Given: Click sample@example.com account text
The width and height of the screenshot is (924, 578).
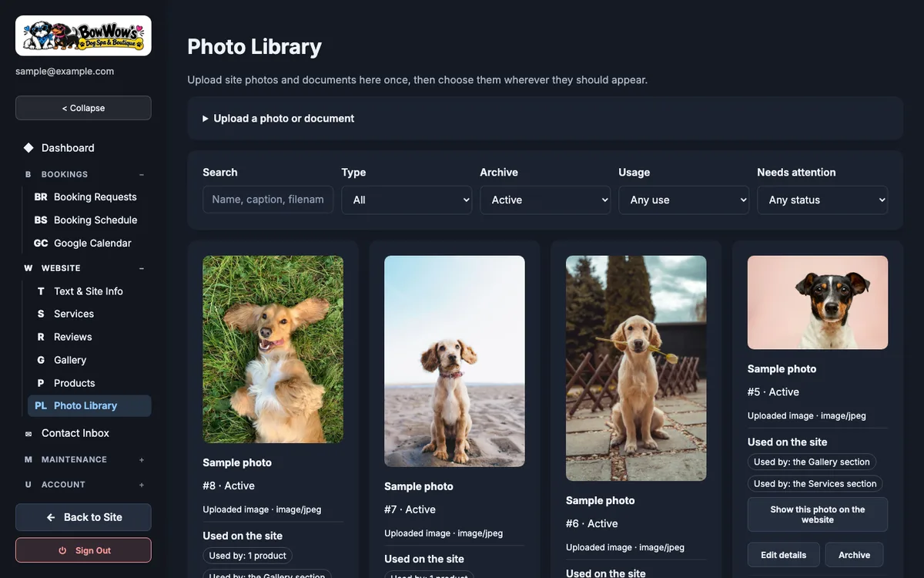Looking at the screenshot, I should click(65, 72).
